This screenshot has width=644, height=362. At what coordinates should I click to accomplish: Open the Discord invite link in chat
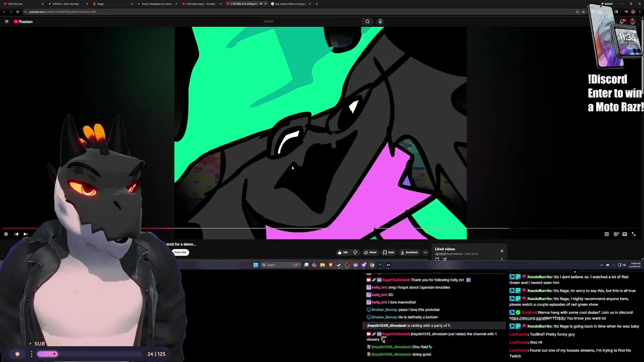click(x=537, y=318)
